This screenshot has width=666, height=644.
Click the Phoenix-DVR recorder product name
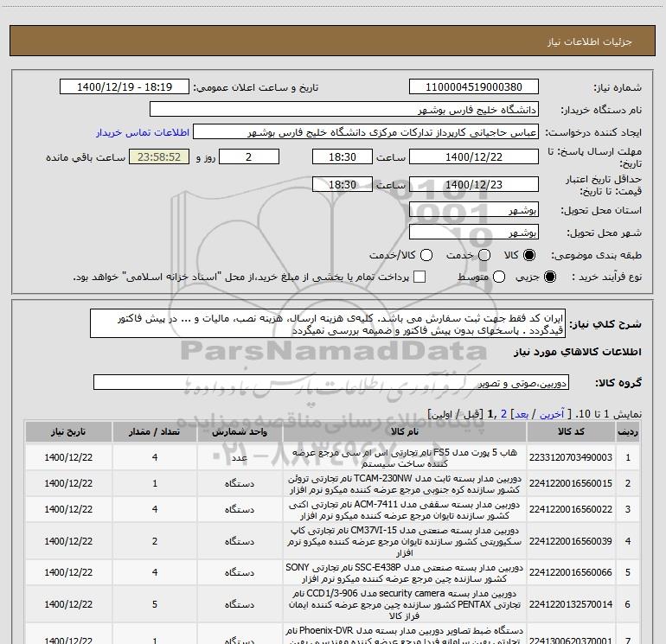pos(405,635)
